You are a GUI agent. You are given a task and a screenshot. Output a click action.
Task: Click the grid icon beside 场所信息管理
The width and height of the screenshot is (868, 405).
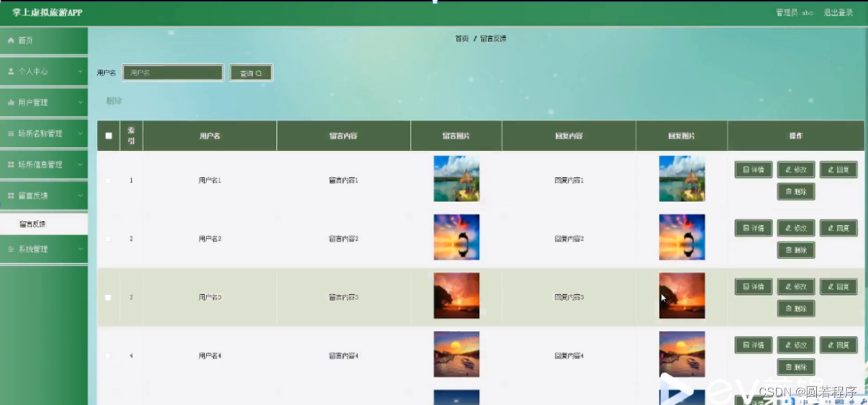[x=11, y=164]
